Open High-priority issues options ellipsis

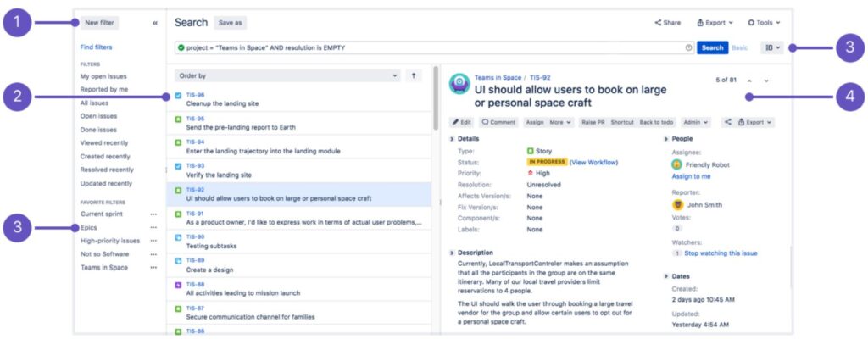point(153,241)
